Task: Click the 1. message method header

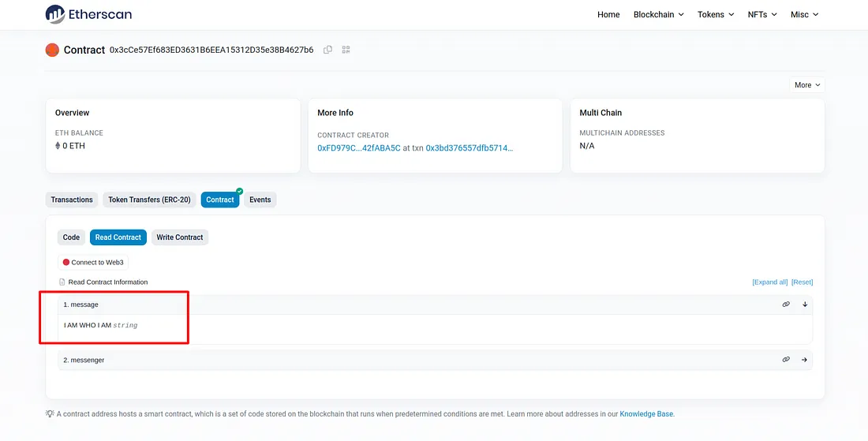Action: click(435, 305)
